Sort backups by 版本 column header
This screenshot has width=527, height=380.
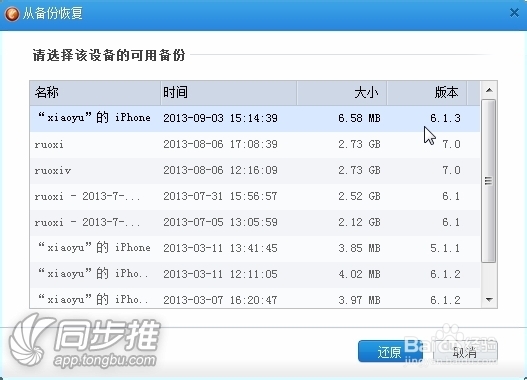(x=426, y=92)
